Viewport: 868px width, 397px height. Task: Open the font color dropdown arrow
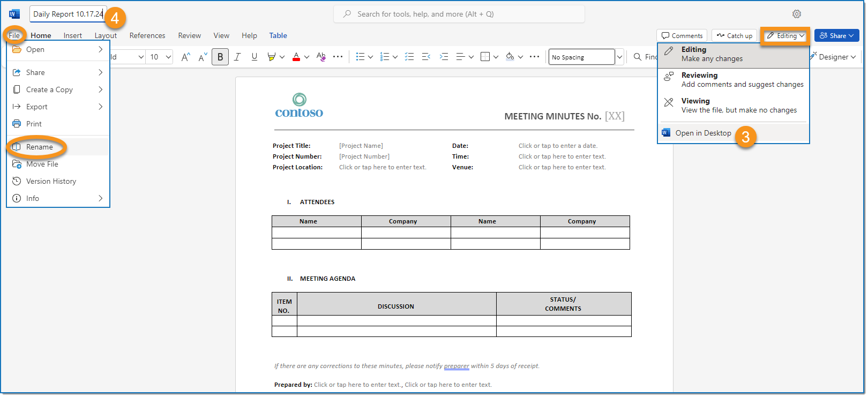pos(306,57)
